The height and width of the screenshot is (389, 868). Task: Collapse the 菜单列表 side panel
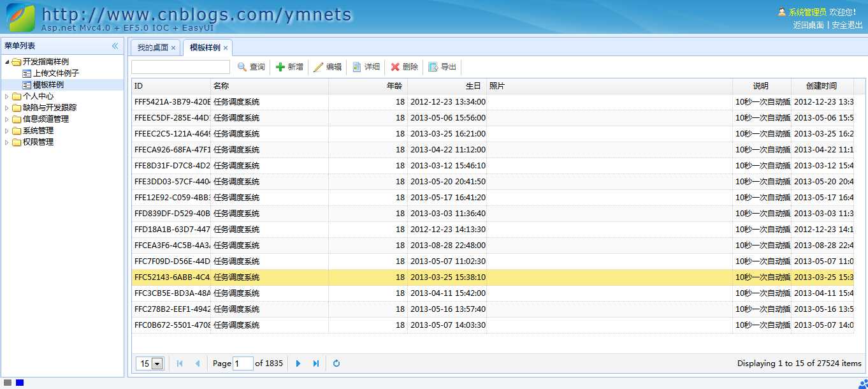115,46
